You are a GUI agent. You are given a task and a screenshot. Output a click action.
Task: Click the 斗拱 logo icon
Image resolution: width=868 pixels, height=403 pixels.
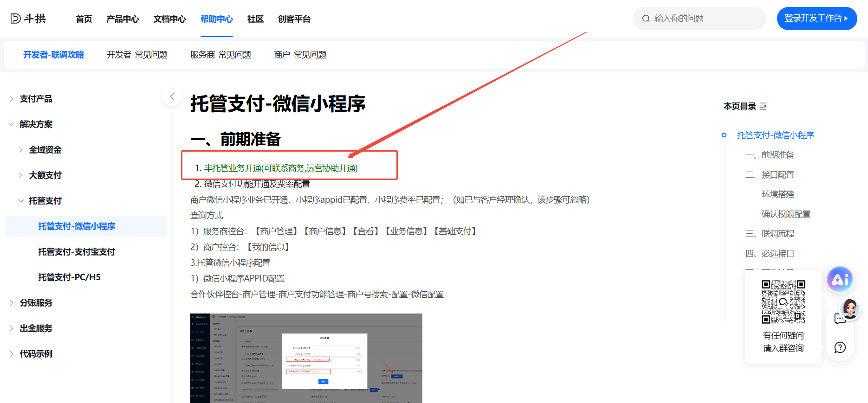(x=28, y=19)
